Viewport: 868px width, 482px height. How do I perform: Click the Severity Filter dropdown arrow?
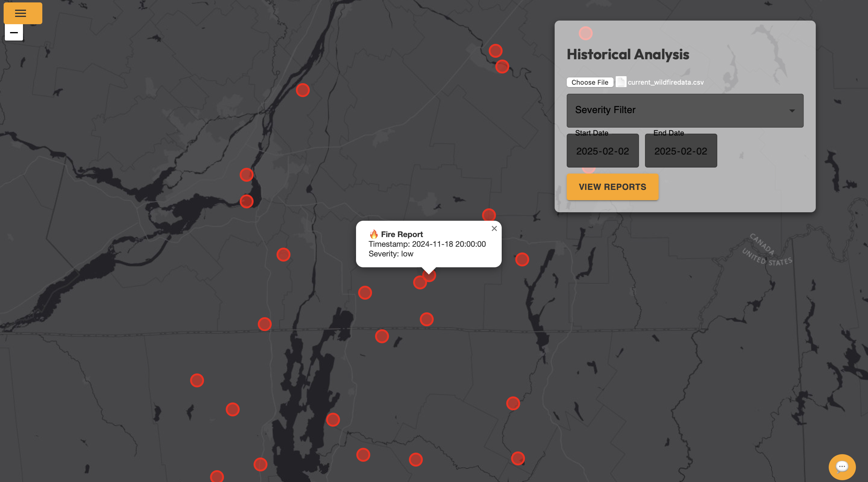click(x=792, y=111)
